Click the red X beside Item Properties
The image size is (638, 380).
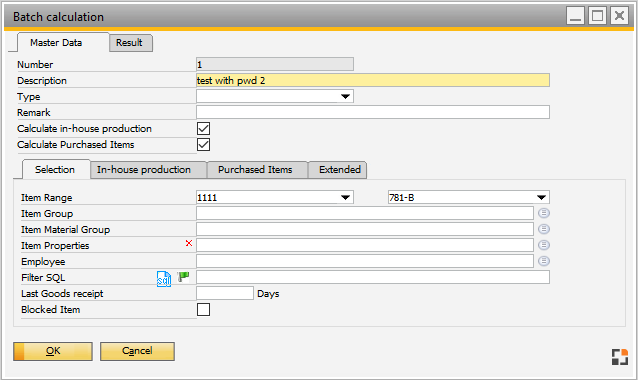189,243
